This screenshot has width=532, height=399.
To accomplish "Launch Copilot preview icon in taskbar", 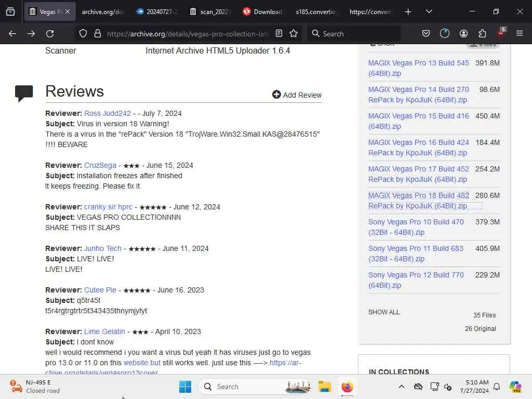I will (x=515, y=387).
